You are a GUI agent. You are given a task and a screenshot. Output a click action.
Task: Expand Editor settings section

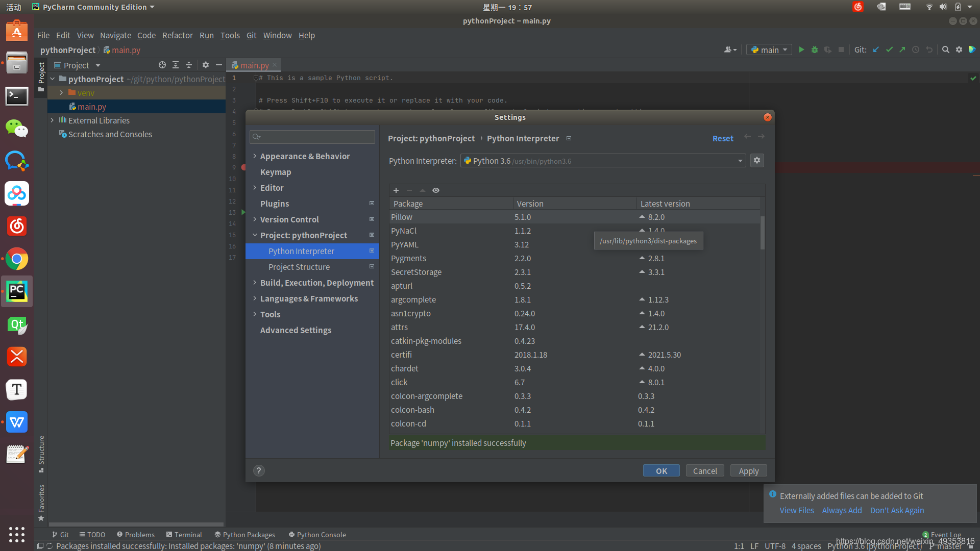pyautogui.click(x=255, y=187)
